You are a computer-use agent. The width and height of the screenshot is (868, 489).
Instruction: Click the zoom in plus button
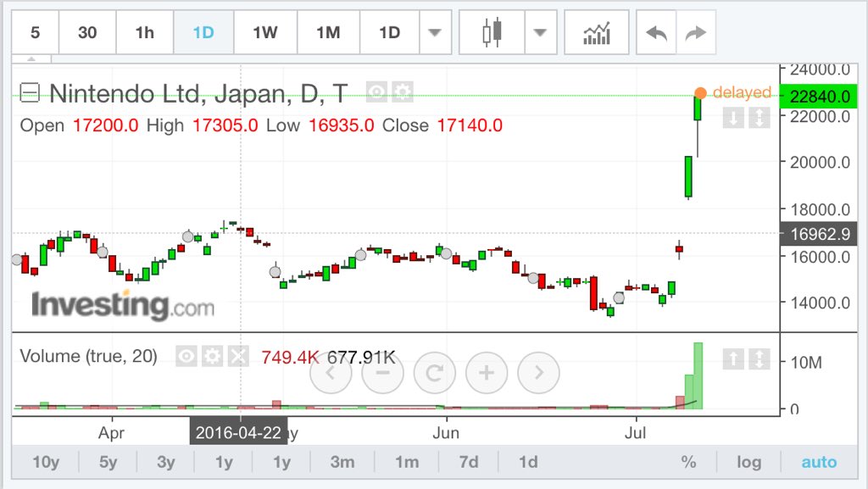pyautogui.click(x=487, y=373)
